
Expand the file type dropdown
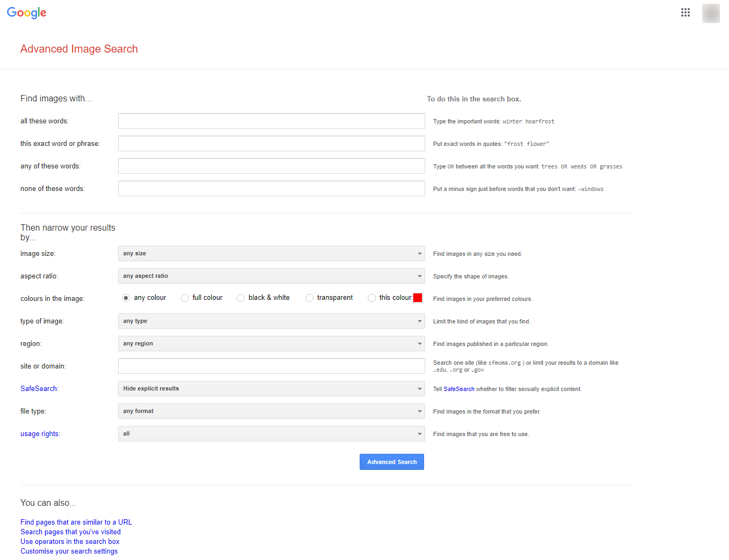click(272, 411)
